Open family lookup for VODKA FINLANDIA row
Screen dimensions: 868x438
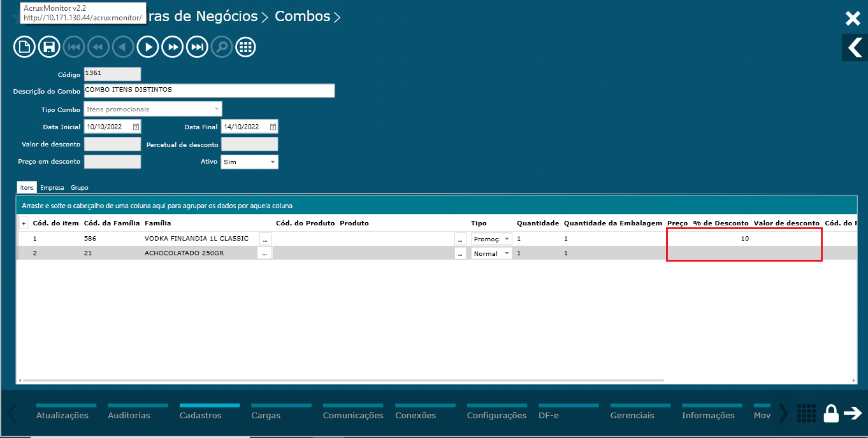(x=266, y=239)
